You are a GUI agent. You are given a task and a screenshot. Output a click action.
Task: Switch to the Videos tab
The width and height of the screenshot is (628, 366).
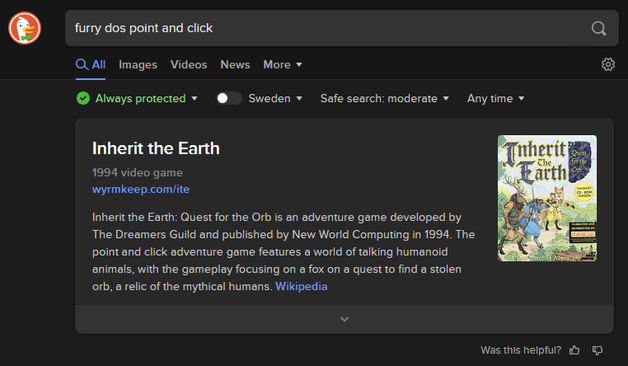point(189,64)
